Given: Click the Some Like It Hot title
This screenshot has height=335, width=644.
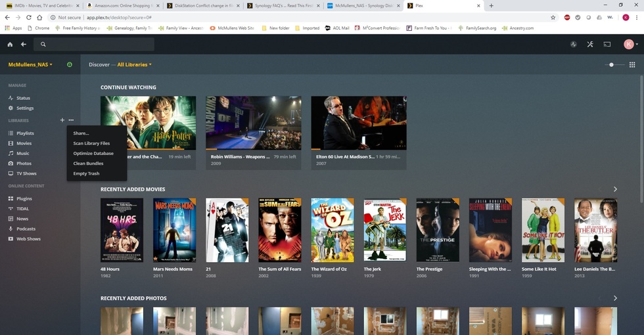Looking at the screenshot, I should (539, 269).
